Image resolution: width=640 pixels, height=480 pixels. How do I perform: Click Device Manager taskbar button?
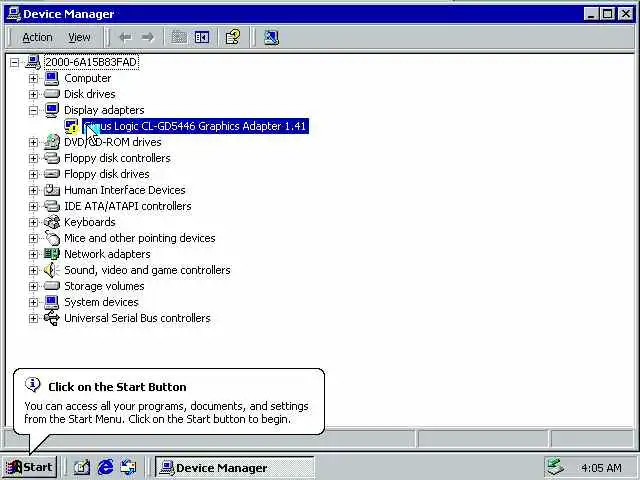[x=234, y=467]
